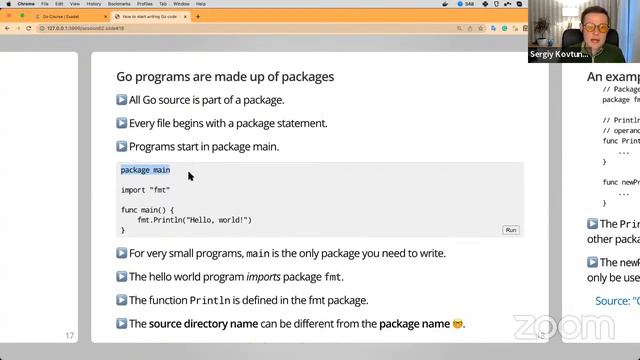Click bullet icon beside 'Programs start in package main'

coord(122,146)
